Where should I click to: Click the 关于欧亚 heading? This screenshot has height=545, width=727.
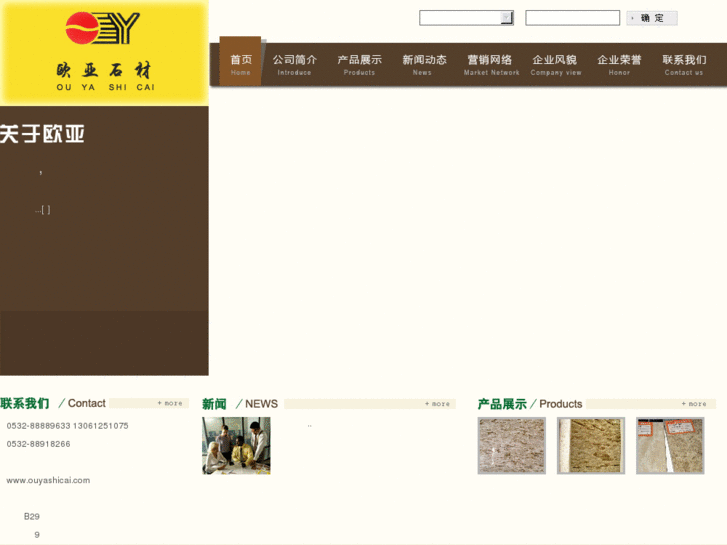[x=42, y=134]
